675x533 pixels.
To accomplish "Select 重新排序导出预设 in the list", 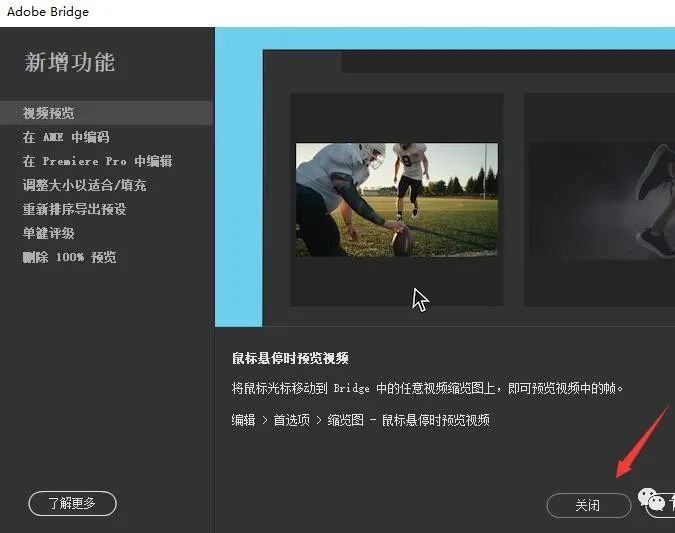I will tap(74, 209).
